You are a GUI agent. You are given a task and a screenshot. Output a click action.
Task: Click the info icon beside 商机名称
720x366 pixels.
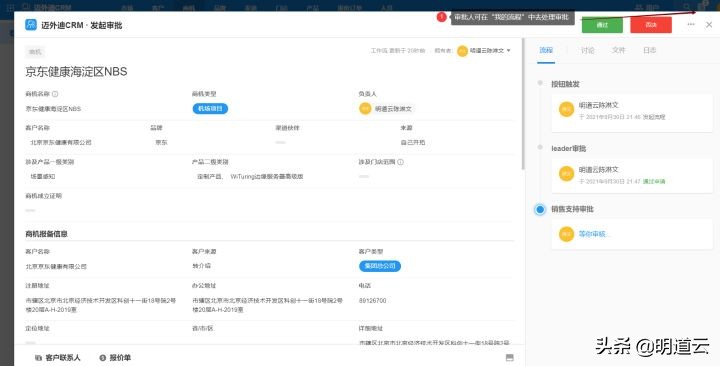pyautogui.click(x=55, y=94)
